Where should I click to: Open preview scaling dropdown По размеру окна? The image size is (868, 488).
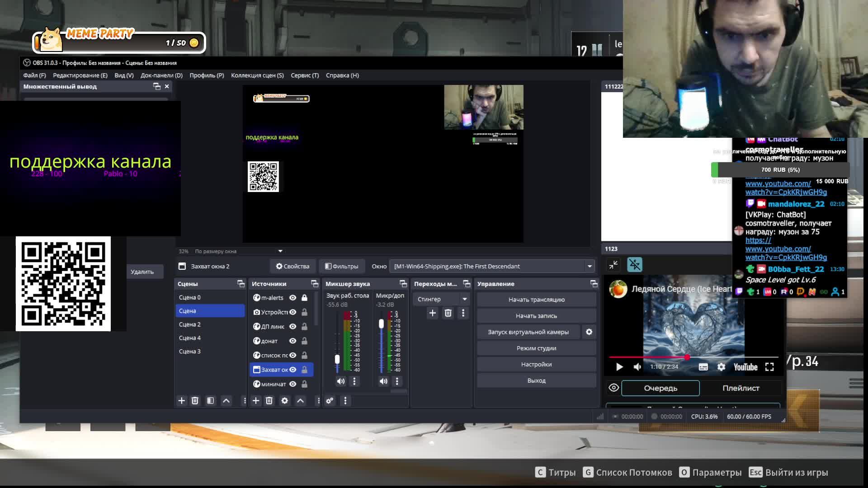tap(280, 251)
